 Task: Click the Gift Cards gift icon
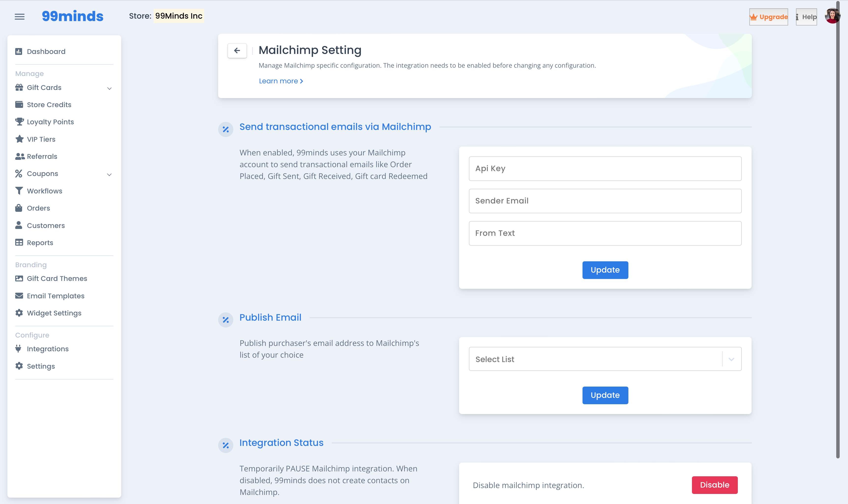click(19, 87)
